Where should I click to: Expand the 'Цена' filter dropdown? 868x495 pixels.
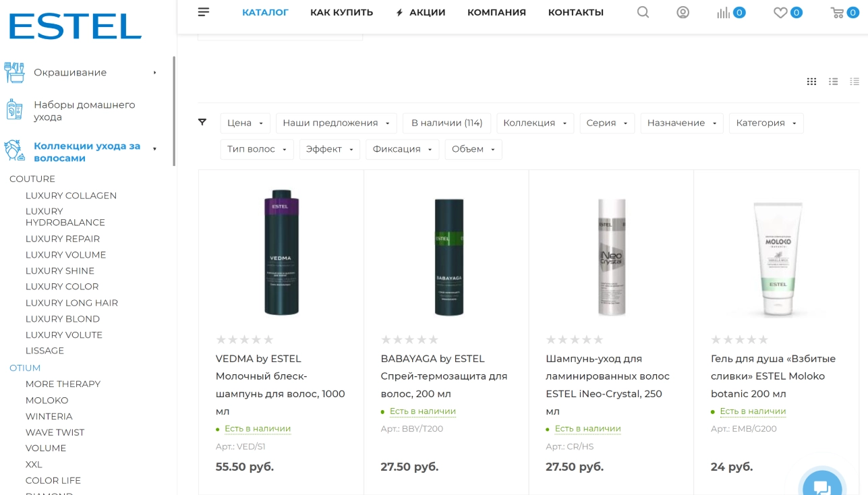click(x=245, y=123)
